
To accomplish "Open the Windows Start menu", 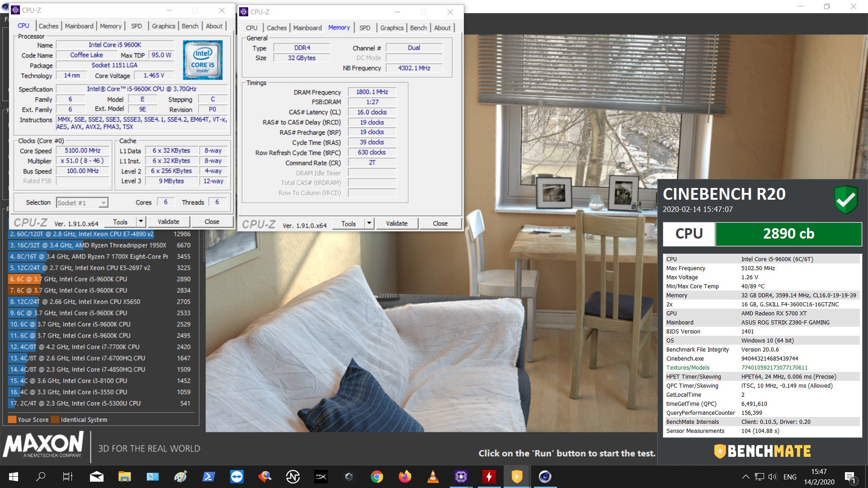I will pos(13,477).
